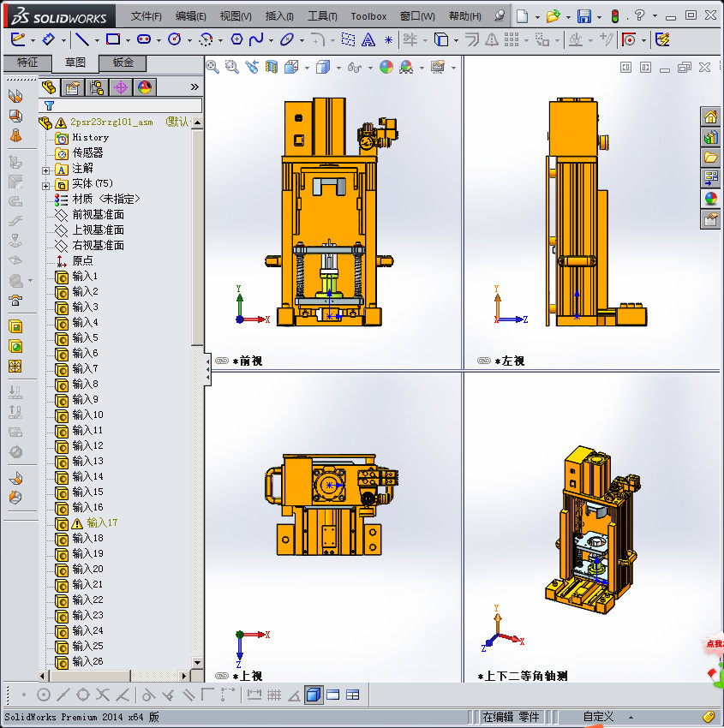The height and width of the screenshot is (728, 724).
Task: Select 前视基准面 in the feature tree
Action: coord(98,214)
